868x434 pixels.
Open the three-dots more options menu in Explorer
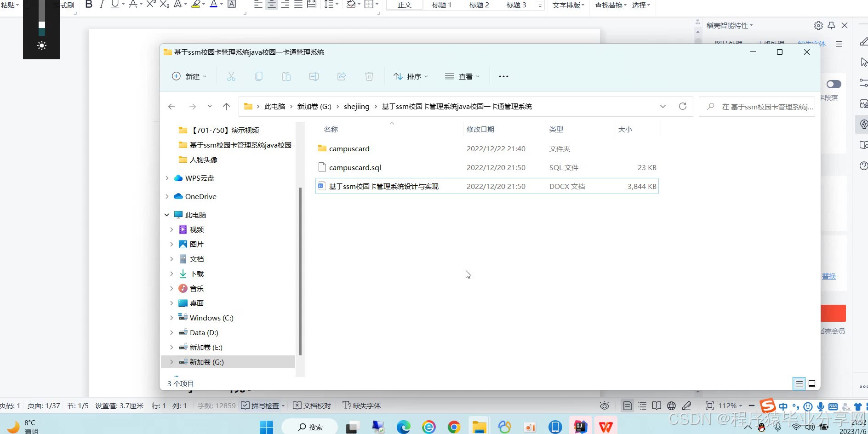[x=503, y=76]
